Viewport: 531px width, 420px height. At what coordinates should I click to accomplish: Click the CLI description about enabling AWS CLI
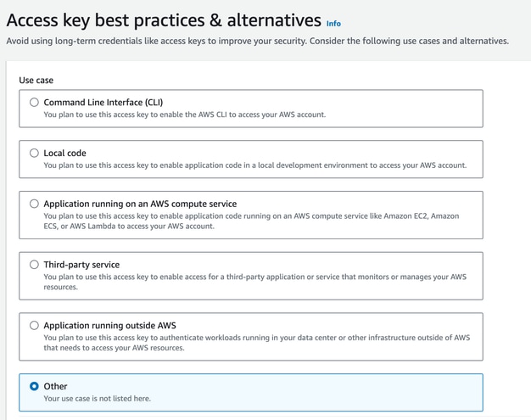[x=185, y=115]
